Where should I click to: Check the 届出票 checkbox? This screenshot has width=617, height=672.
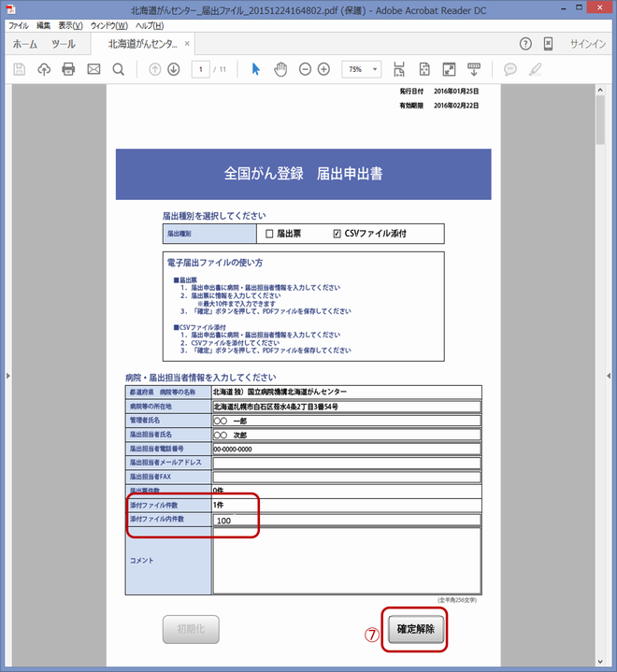coord(269,234)
